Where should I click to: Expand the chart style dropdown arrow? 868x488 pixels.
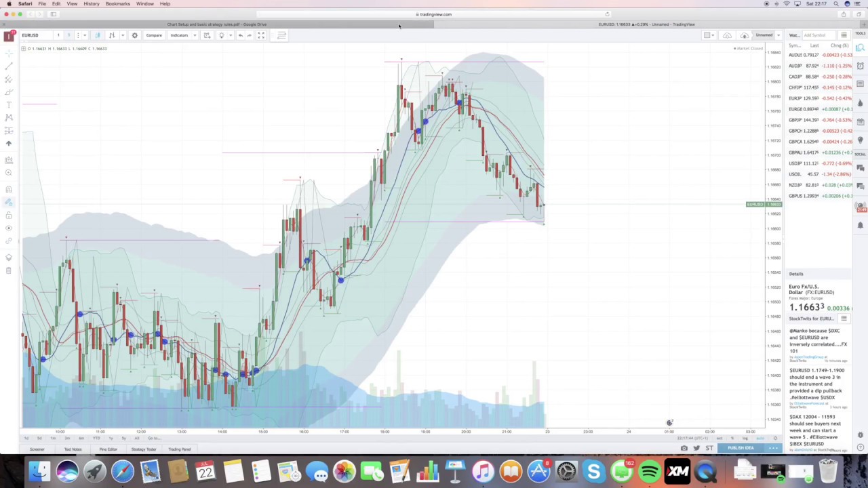(122, 35)
